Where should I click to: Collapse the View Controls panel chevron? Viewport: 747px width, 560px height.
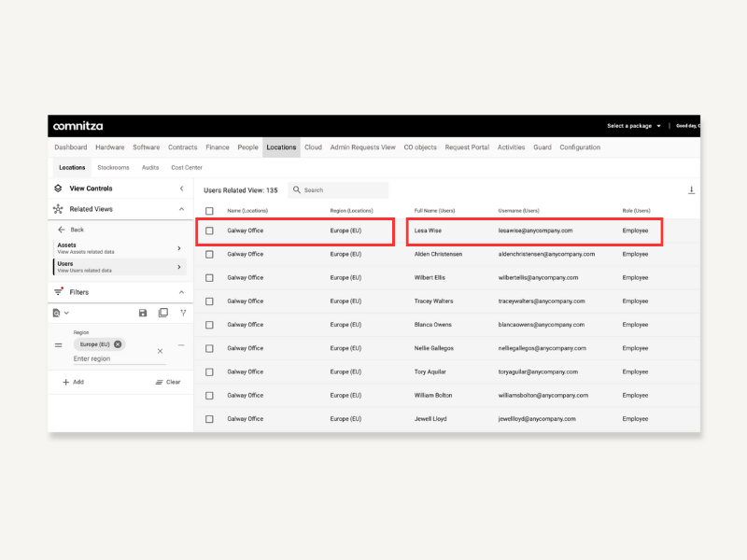[x=181, y=189]
